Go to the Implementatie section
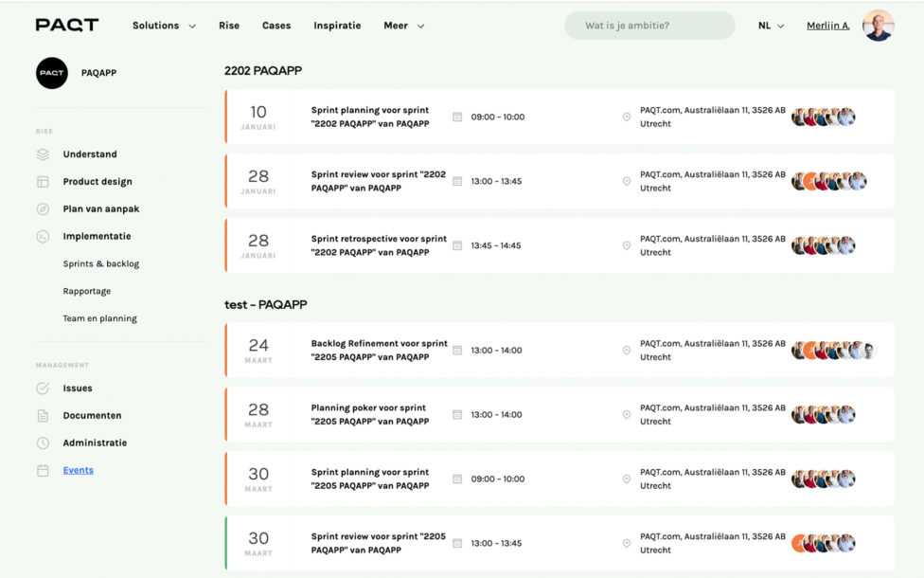924x578 pixels. click(x=97, y=237)
